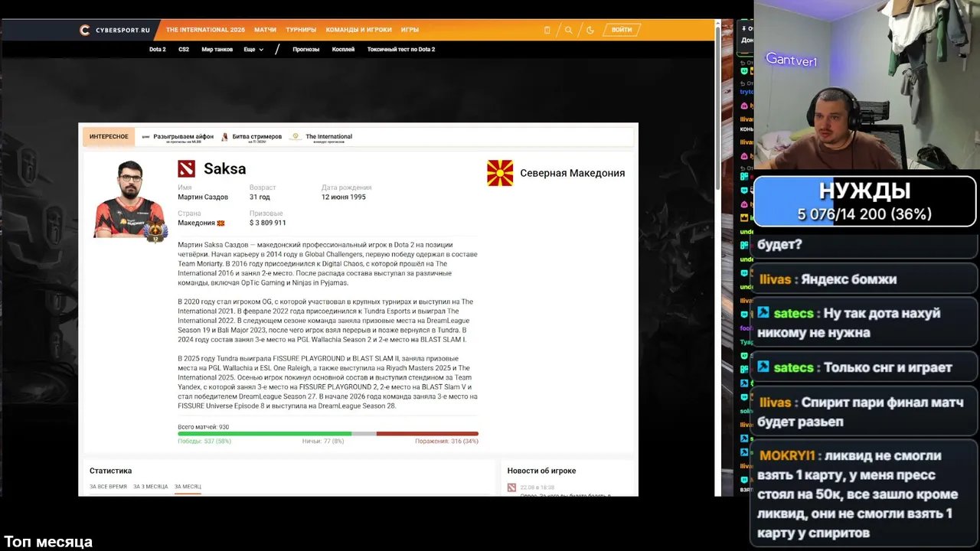Viewport: 980px width, 551px height.
Task: Open the Игры menu item
Action: pos(410,30)
